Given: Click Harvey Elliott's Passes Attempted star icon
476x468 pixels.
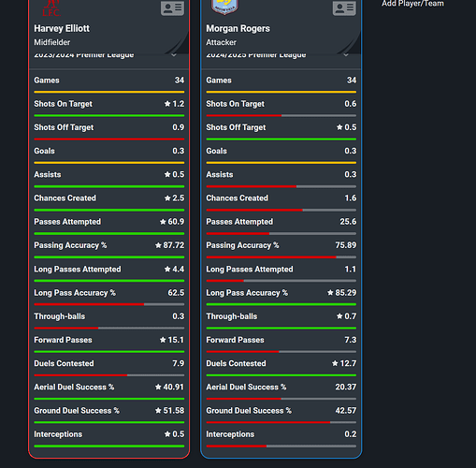Looking at the screenshot, I should 163,222.
